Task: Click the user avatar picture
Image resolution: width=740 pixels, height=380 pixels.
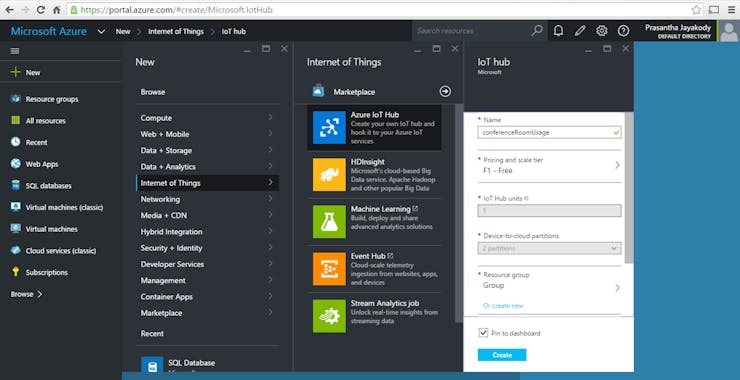Action: click(729, 32)
